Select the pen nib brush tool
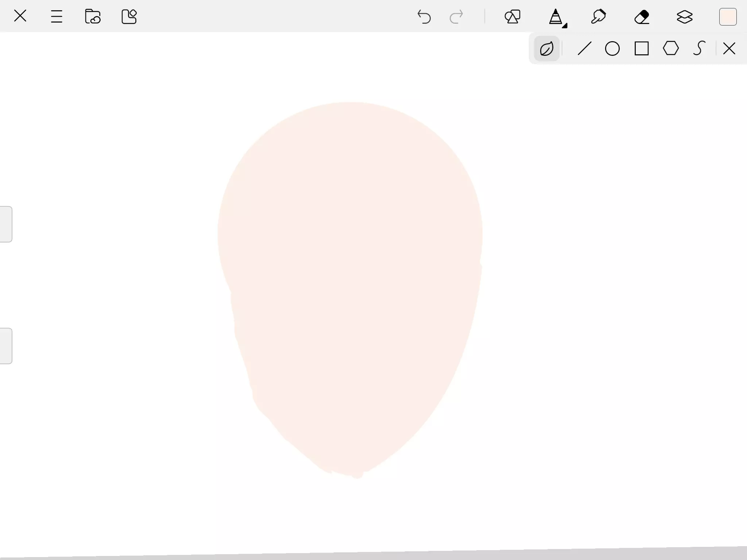 (556, 17)
